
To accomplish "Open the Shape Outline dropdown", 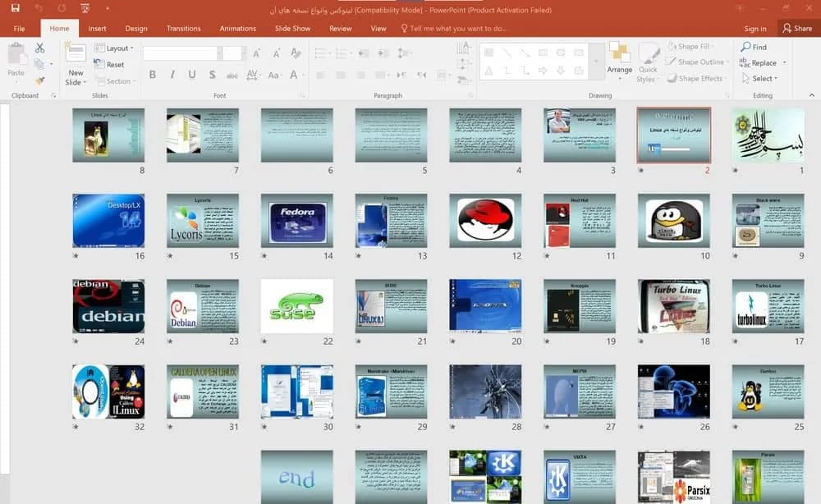I will tap(697, 62).
